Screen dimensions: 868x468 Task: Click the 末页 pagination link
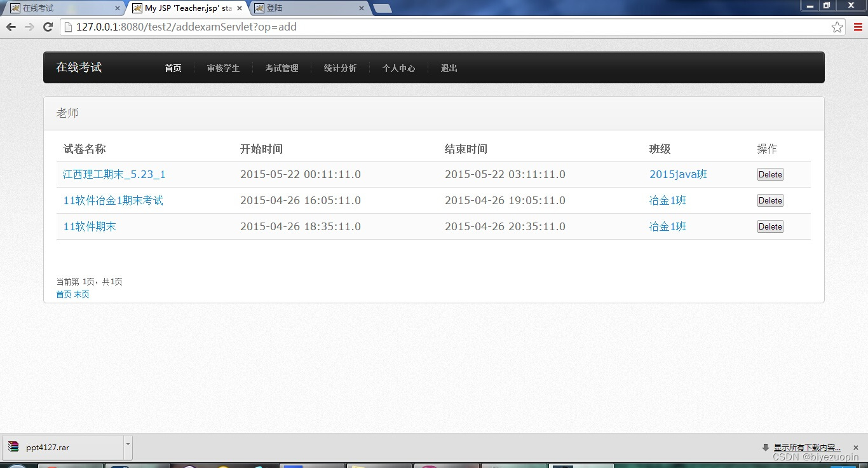coord(81,294)
